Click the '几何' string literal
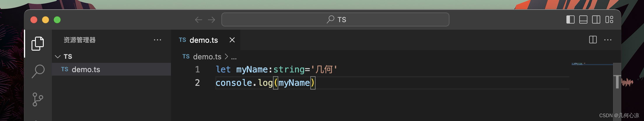Screen dimensions: 644x121 [x=324, y=70]
